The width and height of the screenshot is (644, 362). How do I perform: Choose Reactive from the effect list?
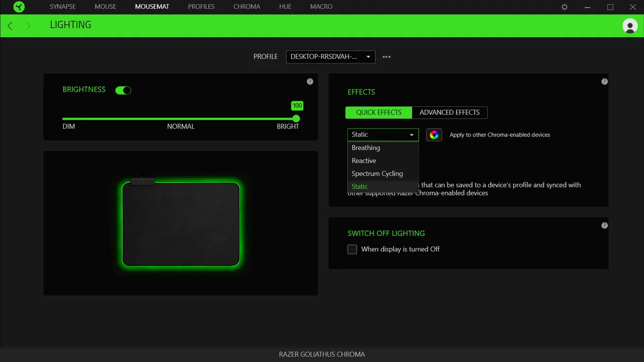click(383, 161)
